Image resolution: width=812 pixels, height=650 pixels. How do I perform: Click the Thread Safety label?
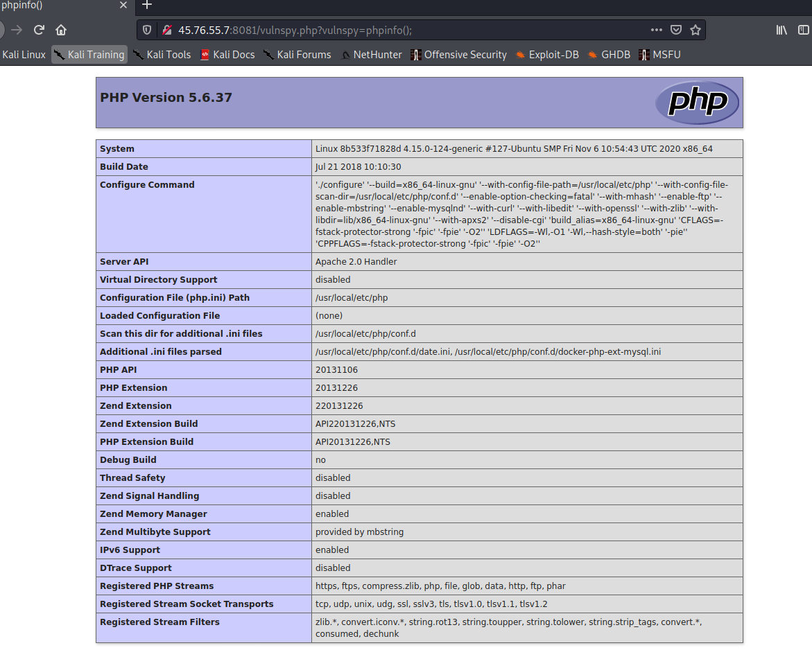pyautogui.click(x=132, y=477)
